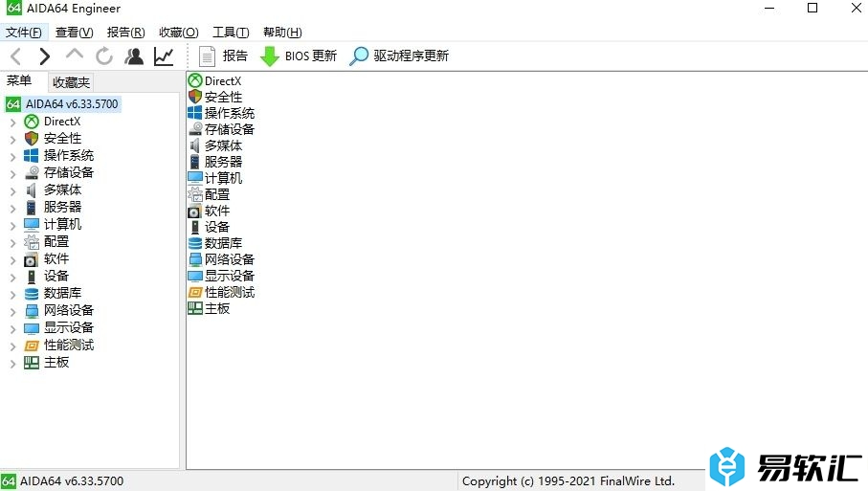Switch to the 收藏夹 tab
This screenshot has height=491, width=868.
pyautogui.click(x=71, y=82)
